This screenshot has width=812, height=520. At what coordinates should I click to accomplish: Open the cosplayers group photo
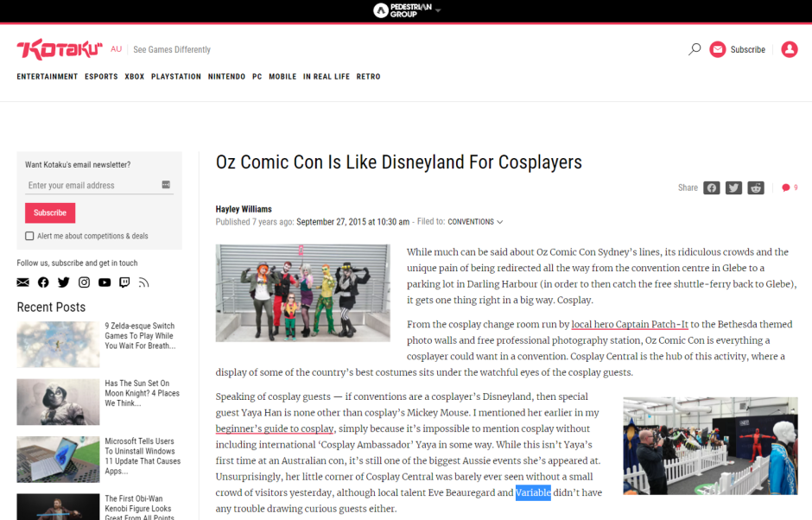coord(302,293)
